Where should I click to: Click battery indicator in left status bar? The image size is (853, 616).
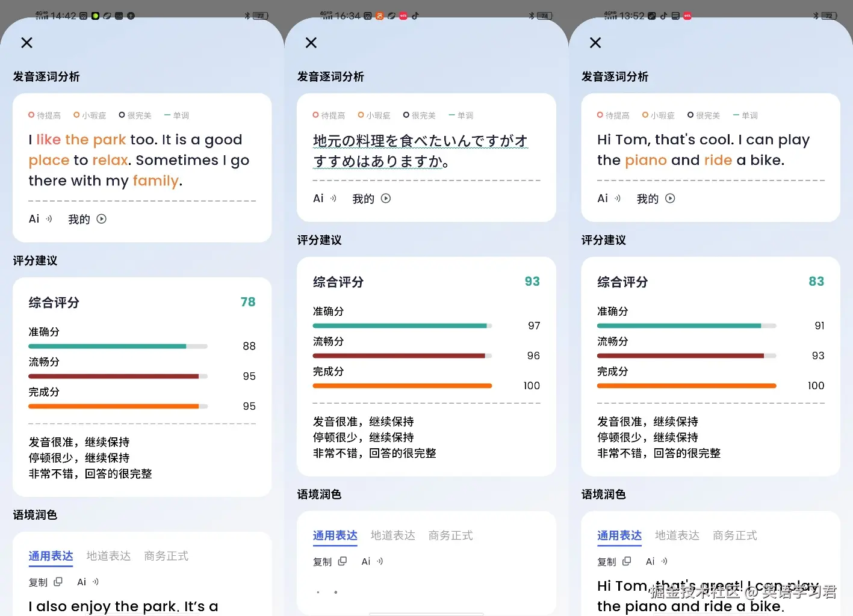tap(261, 16)
